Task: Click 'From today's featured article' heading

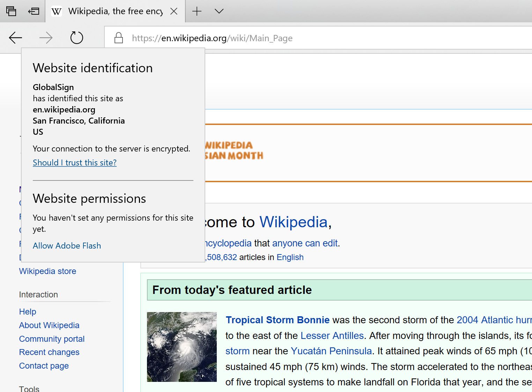Action: pyautogui.click(x=232, y=290)
